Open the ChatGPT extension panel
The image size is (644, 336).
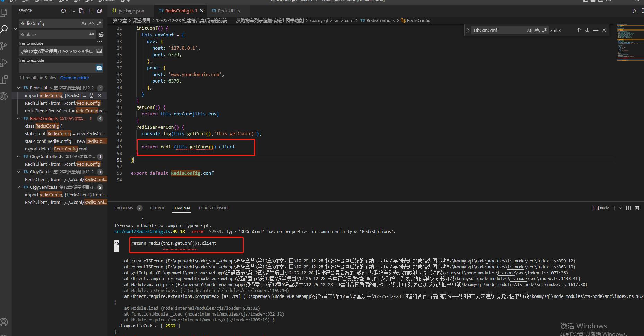(4, 96)
